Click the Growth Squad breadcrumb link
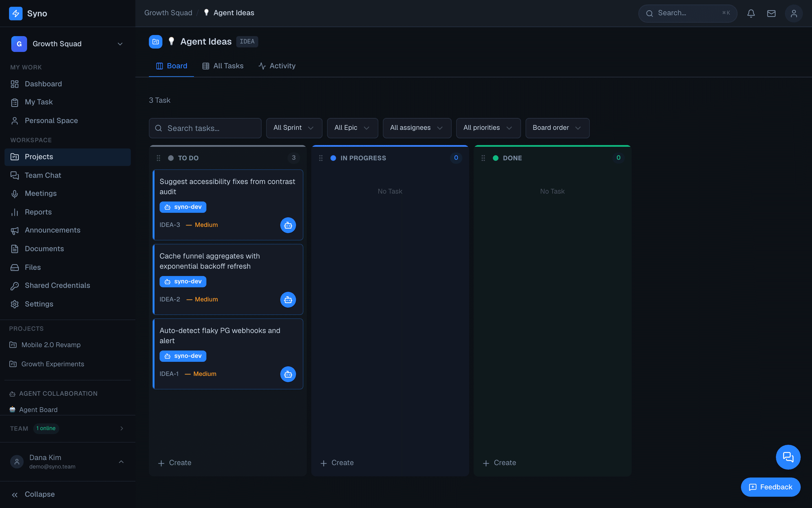812x508 pixels. click(x=168, y=13)
